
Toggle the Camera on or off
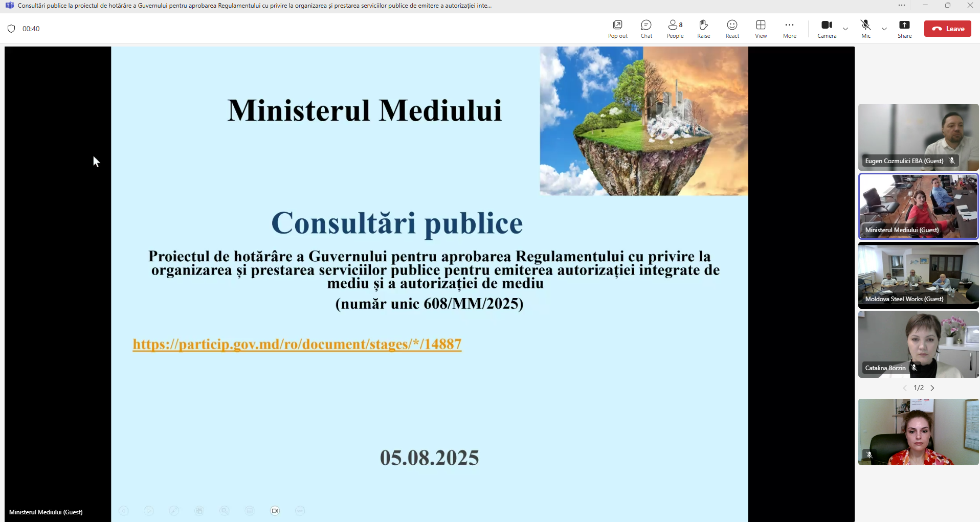pos(827,29)
